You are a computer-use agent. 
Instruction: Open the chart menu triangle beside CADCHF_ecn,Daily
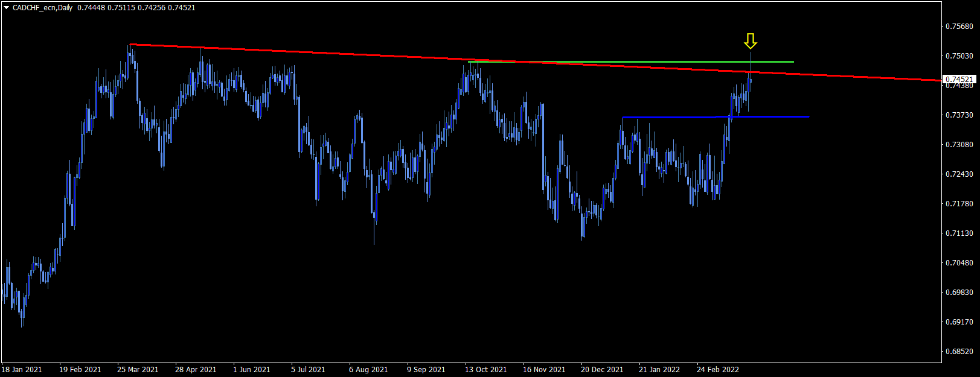(7, 8)
